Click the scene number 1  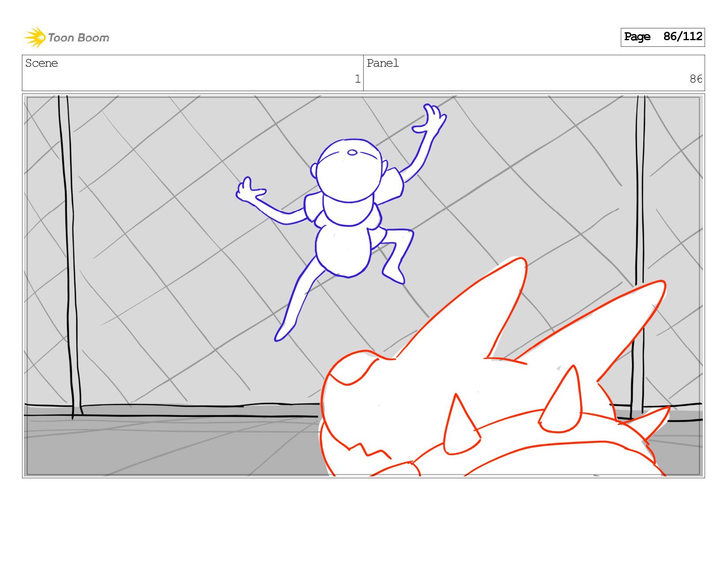(357, 79)
